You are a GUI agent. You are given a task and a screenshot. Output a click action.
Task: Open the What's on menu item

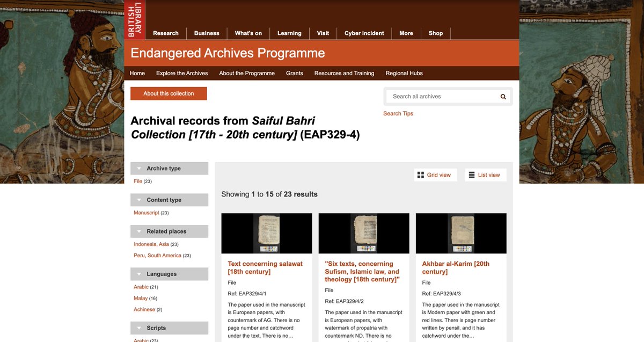point(248,33)
